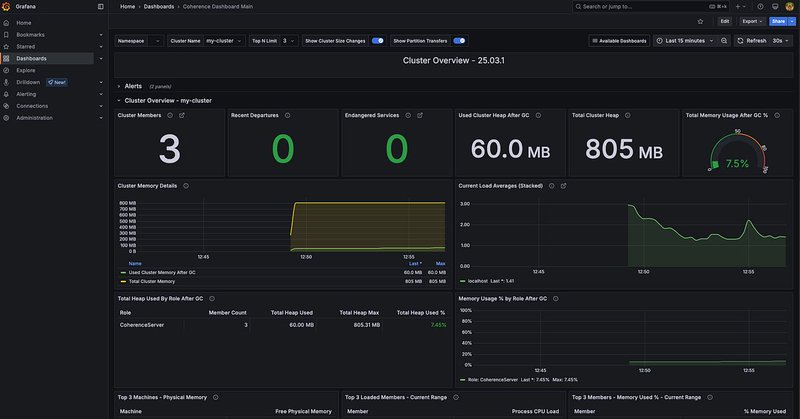Image resolution: width=800 pixels, height=419 pixels.
Task: Toggle Total Cluster Memory legend series
Action: (x=152, y=281)
